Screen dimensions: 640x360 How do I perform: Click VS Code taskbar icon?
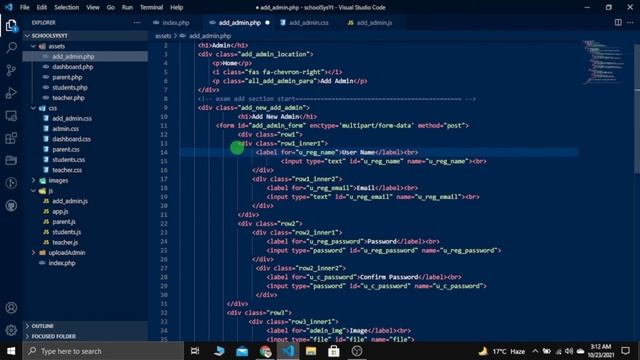[288, 351]
